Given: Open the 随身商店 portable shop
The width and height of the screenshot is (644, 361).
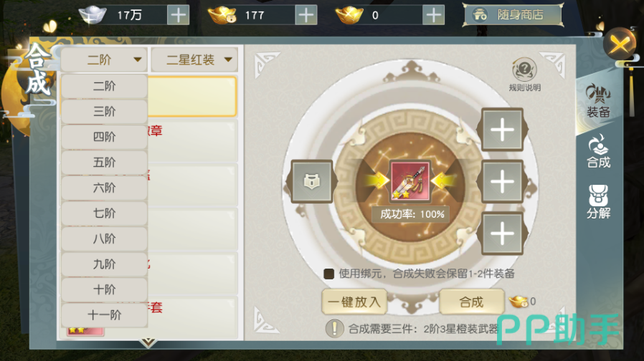Looking at the screenshot, I should [x=513, y=15].
